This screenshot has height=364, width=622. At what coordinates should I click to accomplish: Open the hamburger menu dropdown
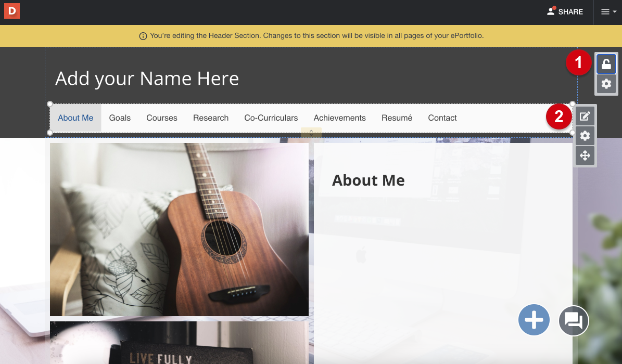(608, 12)
